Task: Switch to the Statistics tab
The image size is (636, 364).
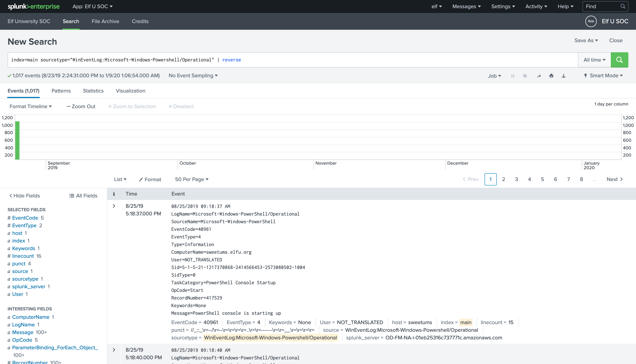Action: (x=93, y=91)
